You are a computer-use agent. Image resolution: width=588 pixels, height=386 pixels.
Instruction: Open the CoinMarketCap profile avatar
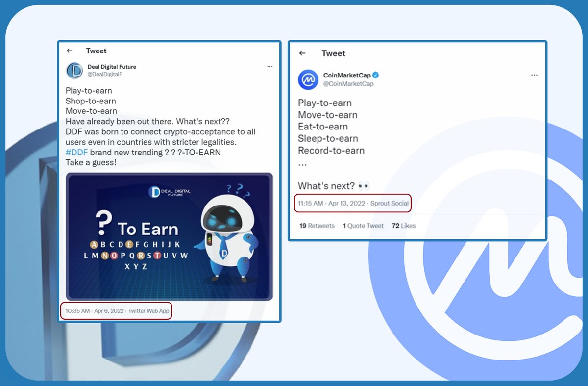[x=308, y=80]
